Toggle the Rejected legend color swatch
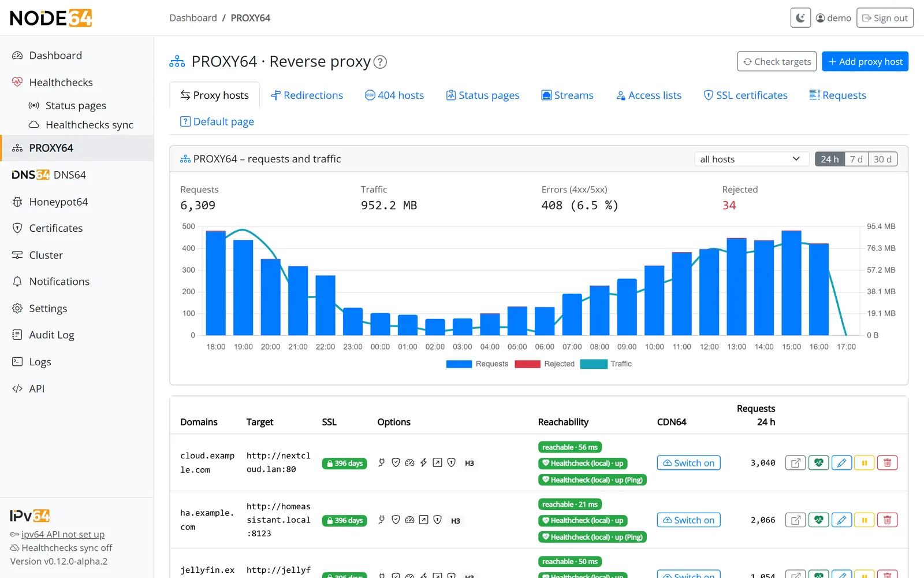924x578 pixels. pyautogui.click(x=527, y=364)
